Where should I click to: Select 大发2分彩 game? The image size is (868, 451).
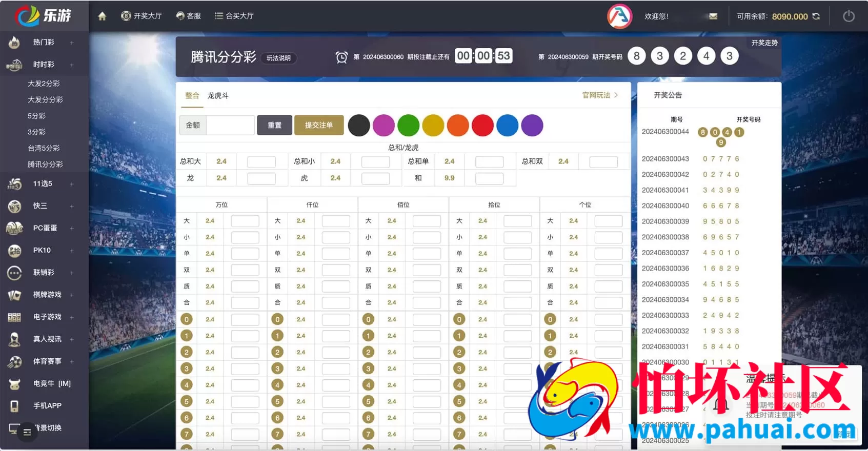point(44,84)
